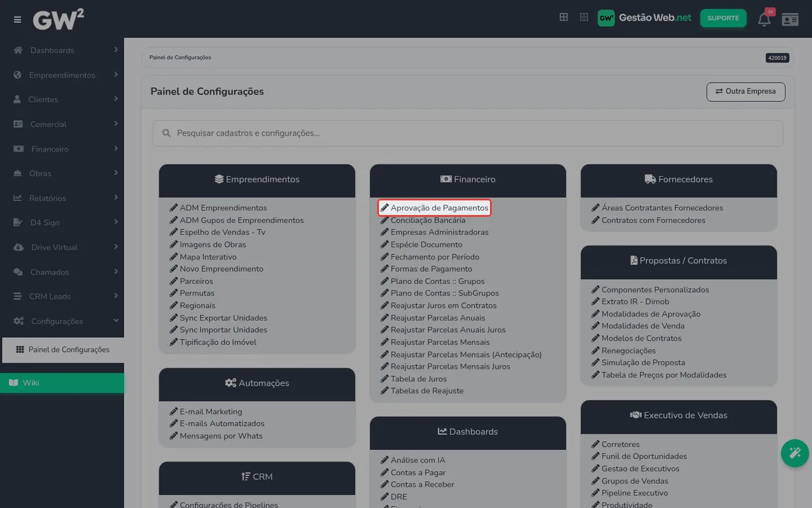Select Painel de Configurações menu item
This screenshot has height=508, width=812.
[x=63, y=350]
